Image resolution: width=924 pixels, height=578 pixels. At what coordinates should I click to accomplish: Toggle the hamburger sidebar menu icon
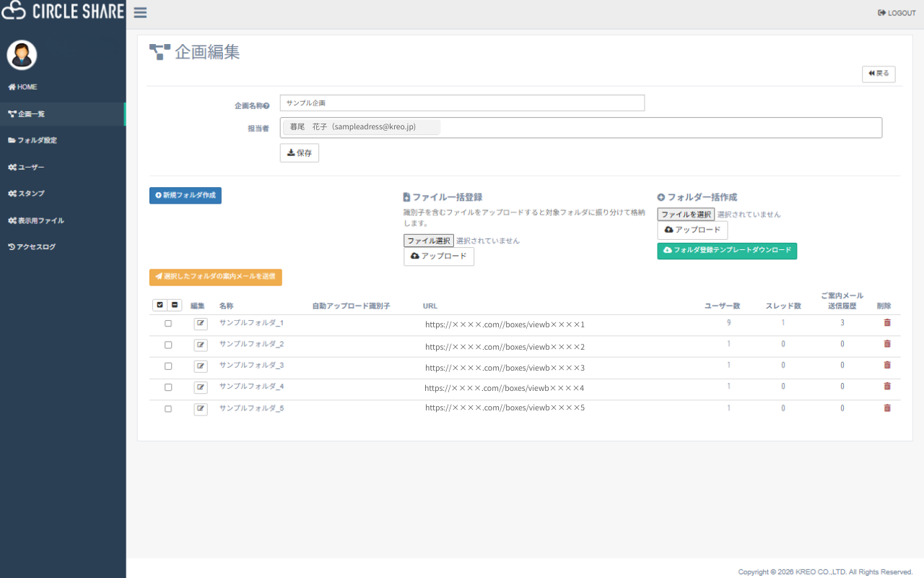[140, 13]
